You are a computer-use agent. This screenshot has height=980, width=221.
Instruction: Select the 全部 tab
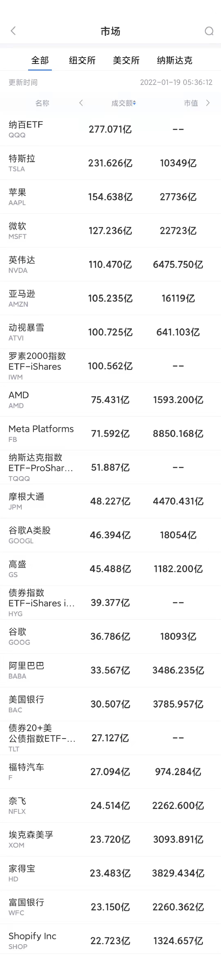point(40,60)
